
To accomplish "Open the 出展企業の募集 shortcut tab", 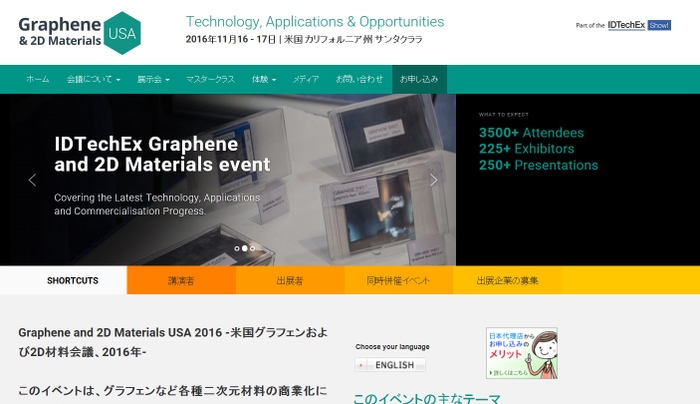I will tap(507, 280).
